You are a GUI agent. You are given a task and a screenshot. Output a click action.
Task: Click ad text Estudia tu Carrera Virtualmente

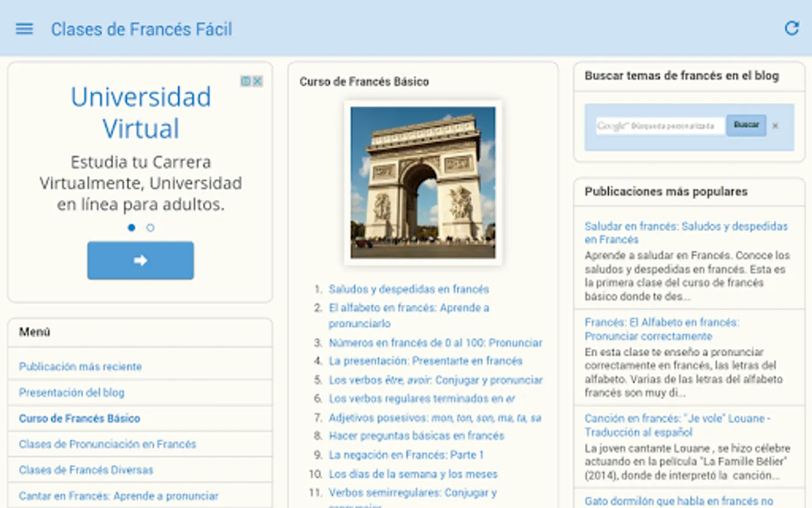coord(141,183)
